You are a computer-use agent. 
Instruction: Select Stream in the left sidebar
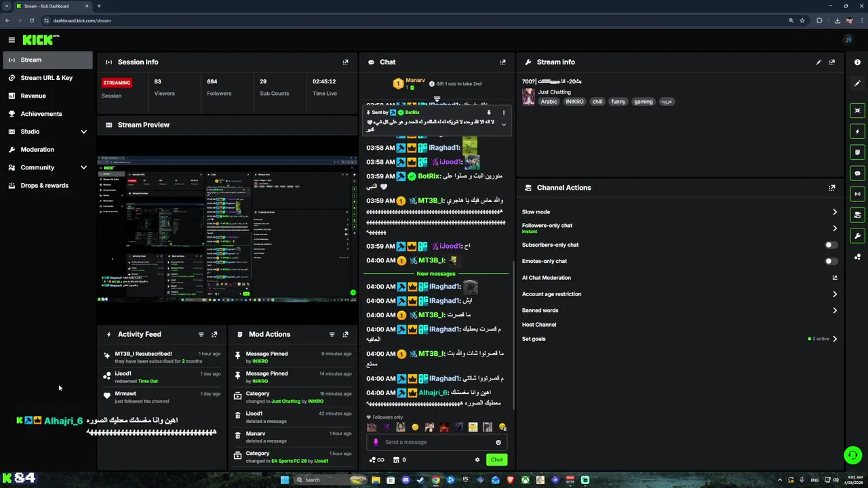pyautogui.click(x=47, y=60)
